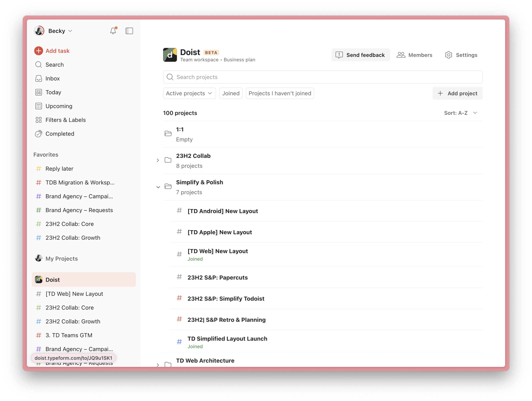Open 23H2 Collab: Core under Doist sidebar
The image size is (532, 401).
coord(70,308)
